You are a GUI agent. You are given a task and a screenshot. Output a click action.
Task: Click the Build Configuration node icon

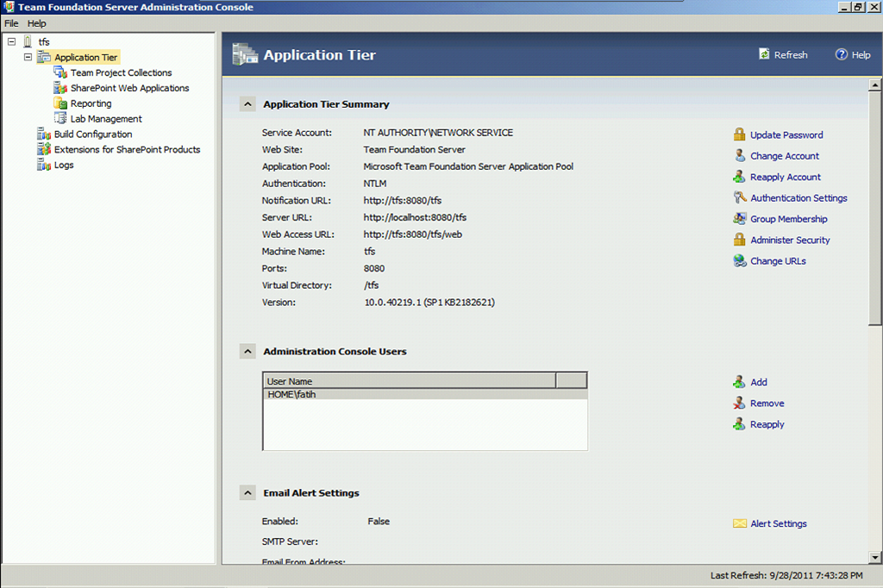(x=44, y=134)
